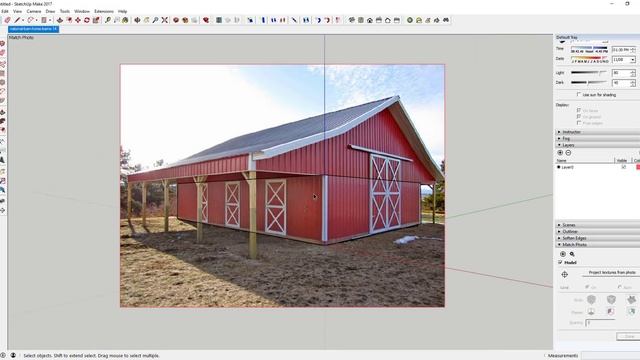Click the Extension Warehouse icon
The width and height of the screenshot is (640, 360).
coord(185,20)
